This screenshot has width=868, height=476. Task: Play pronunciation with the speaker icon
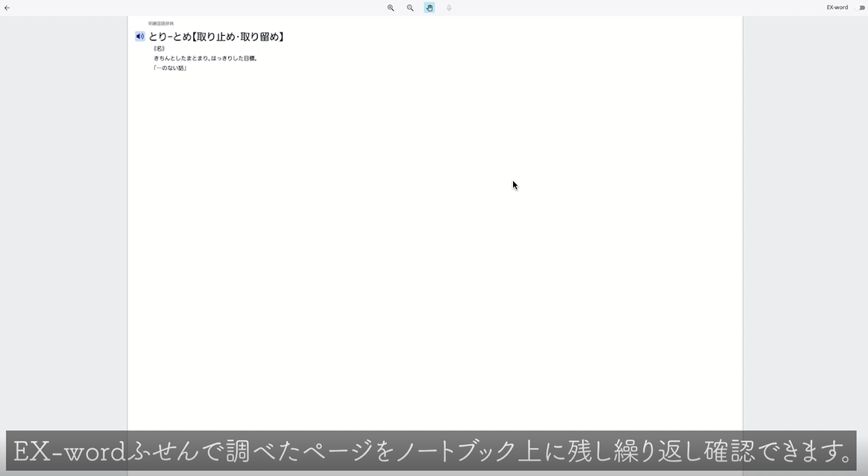(x=139, y=37)
